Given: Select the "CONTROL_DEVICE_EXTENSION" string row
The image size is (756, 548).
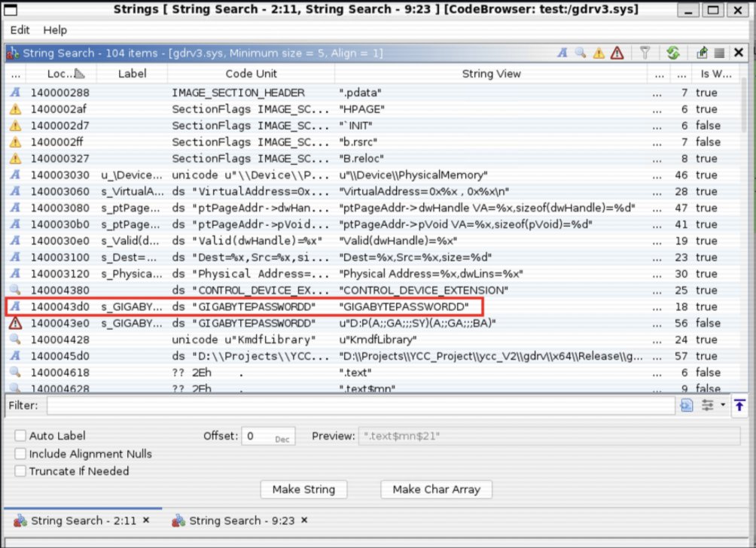Looking at the screenshot, I should (x=373, y=290).
